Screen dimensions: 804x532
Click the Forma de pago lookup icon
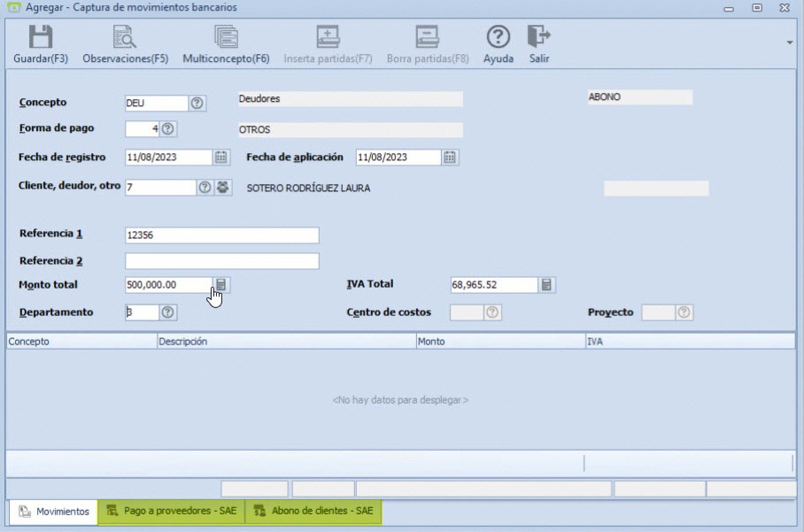coord(168,129)
